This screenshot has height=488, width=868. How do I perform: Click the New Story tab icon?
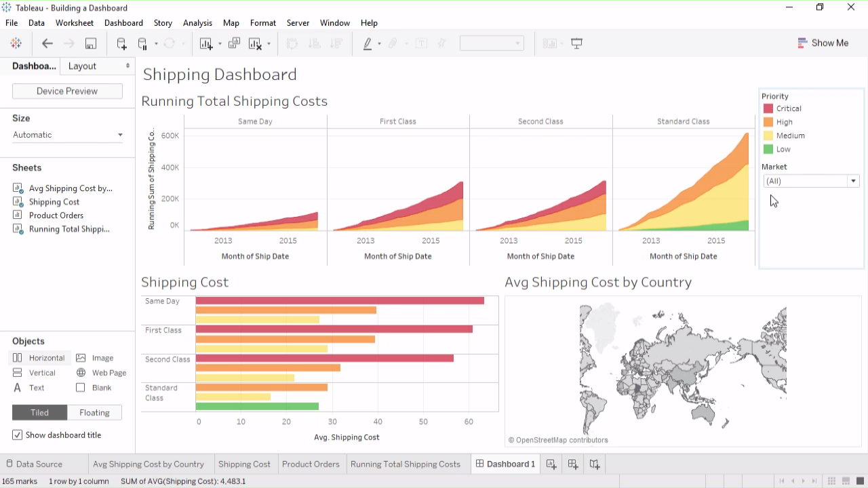click(595, 464)
